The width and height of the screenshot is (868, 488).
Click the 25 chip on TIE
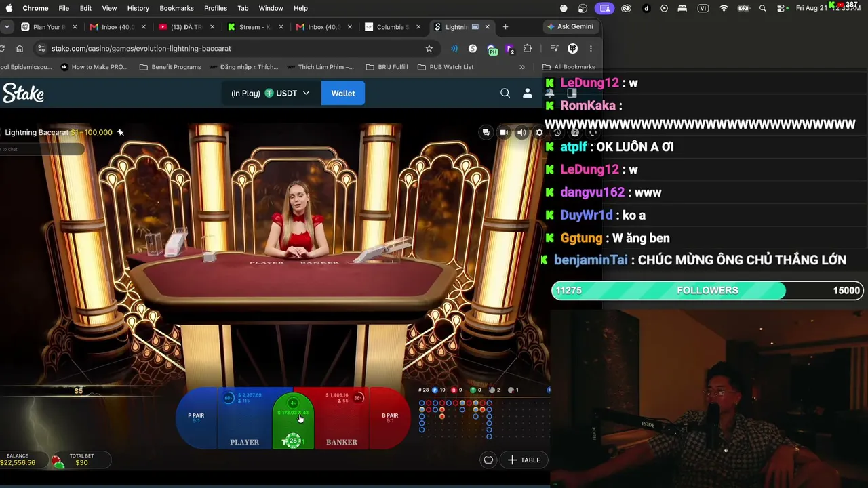tap(293, 441)
